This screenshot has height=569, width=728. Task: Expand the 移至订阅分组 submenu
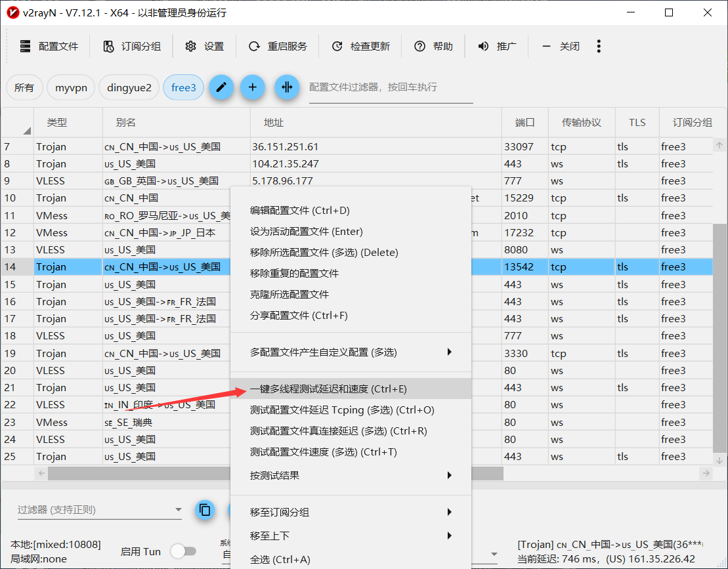[x=450, y=512]
